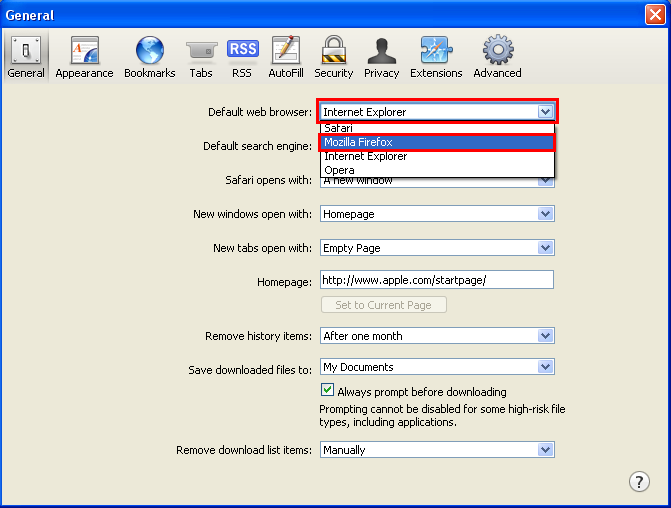Viewport: 671px width, 508px height.
Task: Expand the Safari opens with dropdown arrow
Action: click(546, 181)
